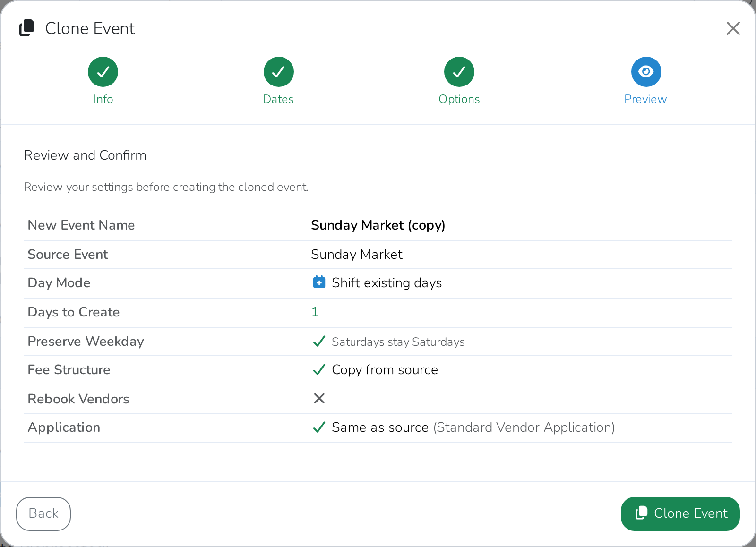Click the 'Review your settings' description text
The height and width of the screenshot is (547, 756).
click(x=166, y=187)
